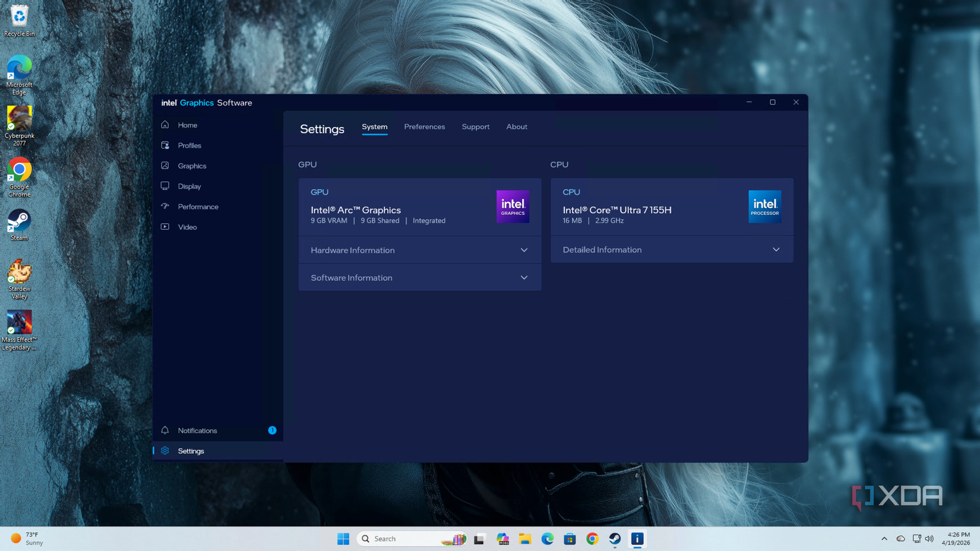980x551 pixels.
Task: Click the blue notification count badge
Action: pos(272,430)
